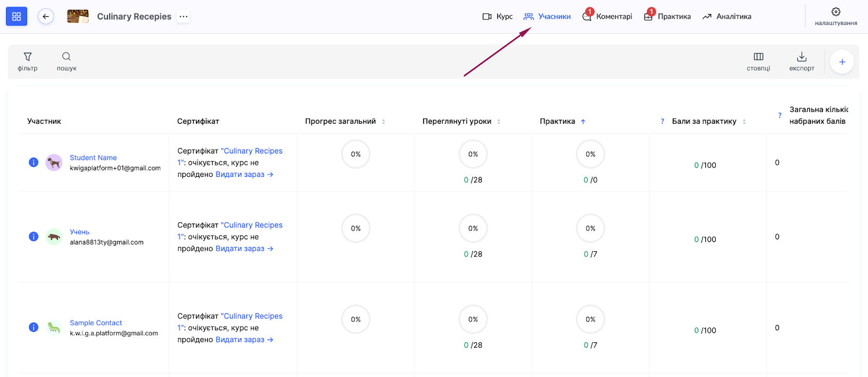Open the Коментарі tab
The width and height of the screenshot is (868, 377).
click(608, 16)
